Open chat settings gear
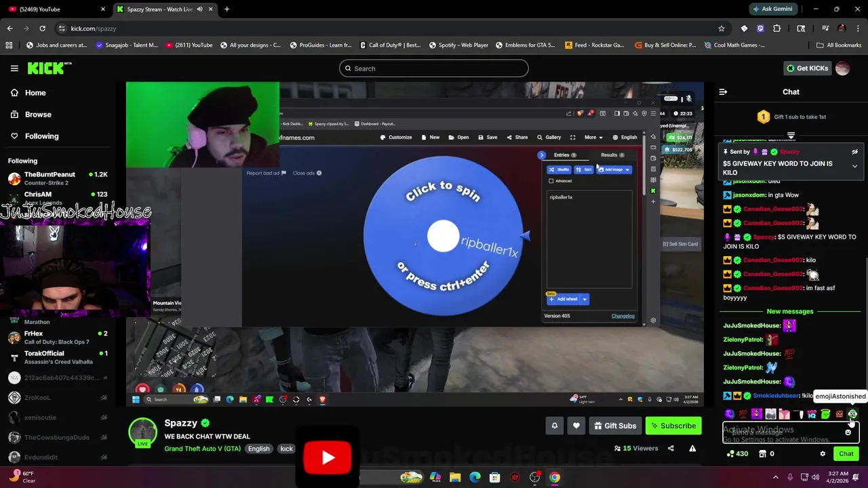 (823, 453)
